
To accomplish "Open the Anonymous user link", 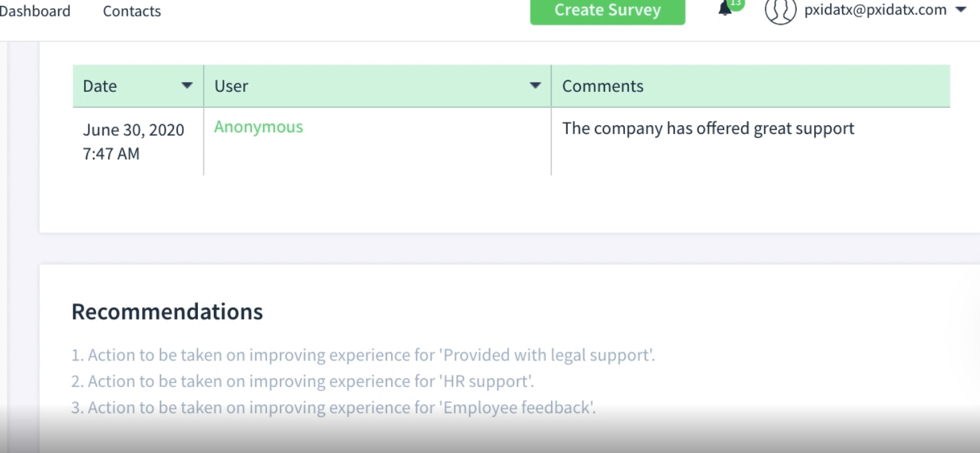I will pos(258,127).
